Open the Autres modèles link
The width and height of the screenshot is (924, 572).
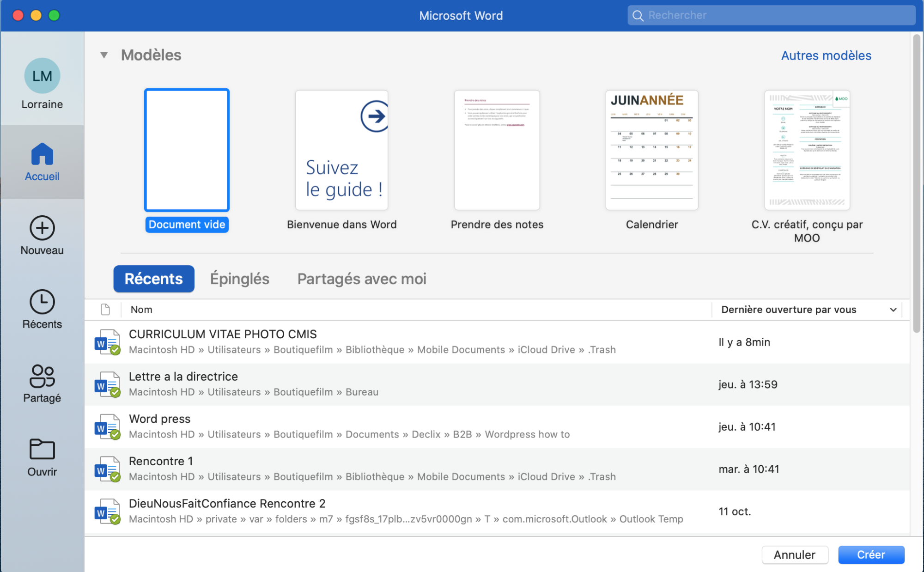826,55
